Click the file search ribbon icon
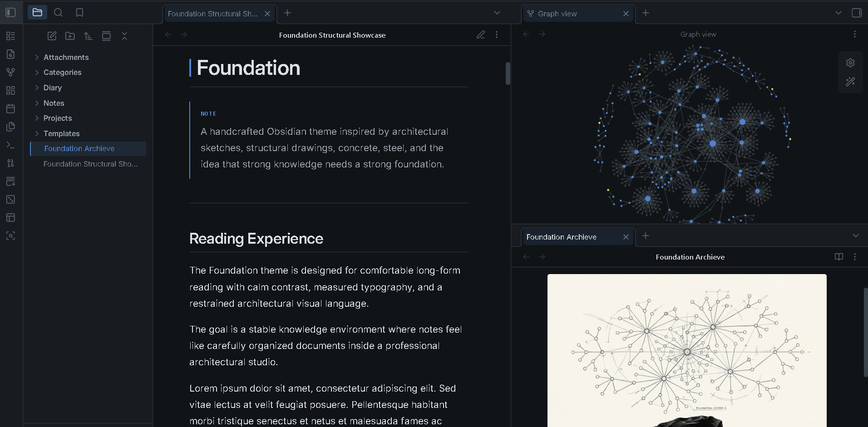868x427 pixels. pos(11,54)
